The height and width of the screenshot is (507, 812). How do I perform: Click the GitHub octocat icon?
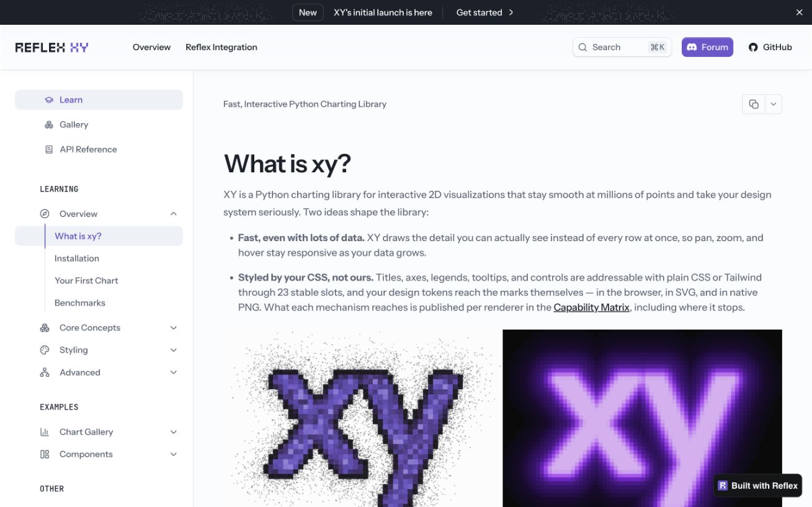point(753,47)
